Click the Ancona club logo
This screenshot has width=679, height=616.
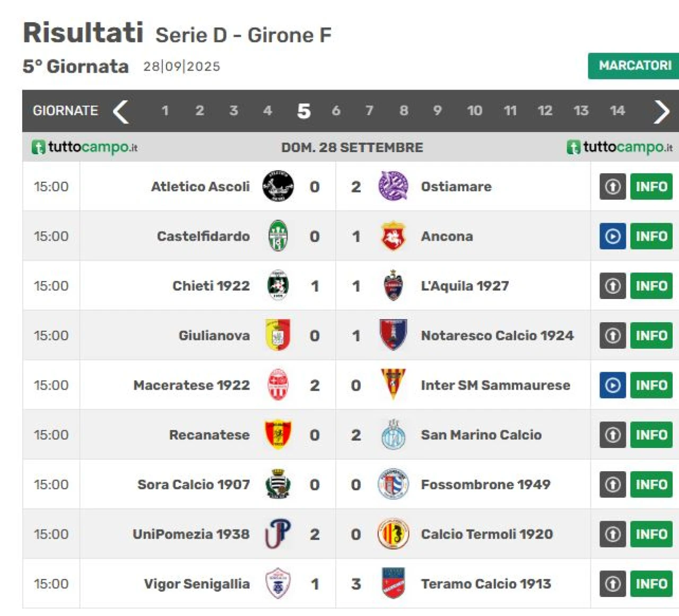(393, 236)
